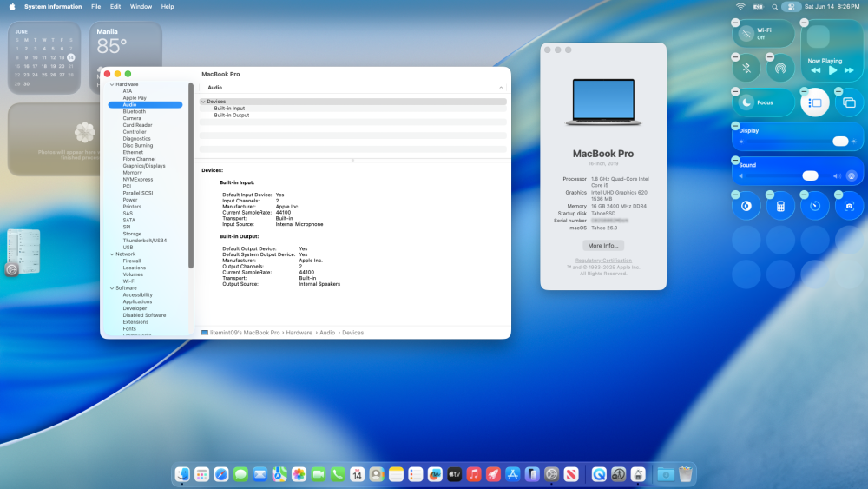Launch Safari from the Dock
The height and width of the screenshot is (489, 868).
[220, 474]
